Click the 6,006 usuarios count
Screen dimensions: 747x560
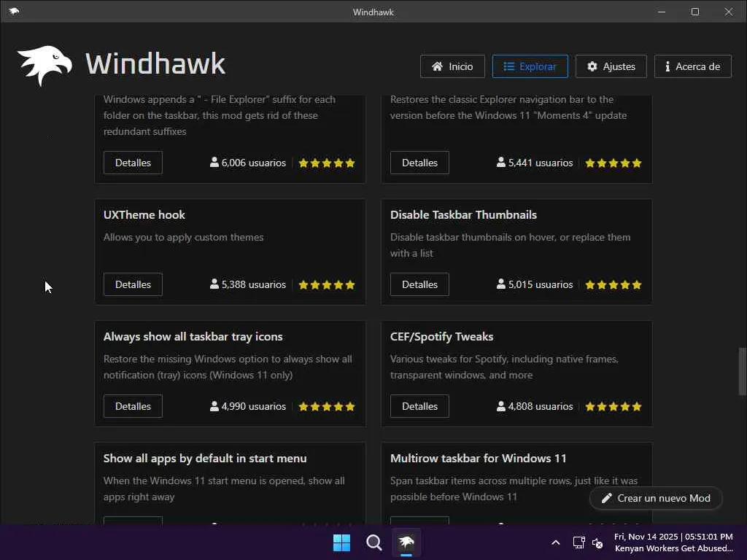pyautogui.click(x=248, y=163)
